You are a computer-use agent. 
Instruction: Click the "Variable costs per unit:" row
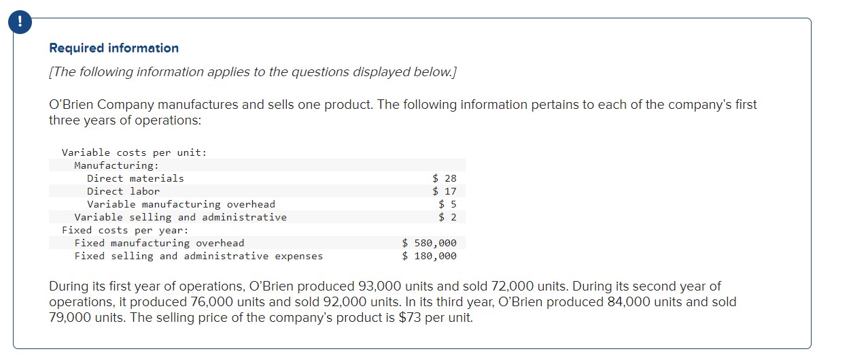click(x=134, y=152)
